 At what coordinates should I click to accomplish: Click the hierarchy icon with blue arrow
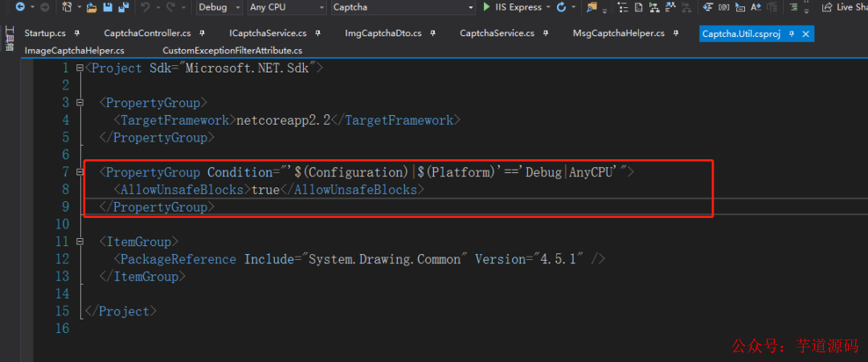tap(670, 7)
